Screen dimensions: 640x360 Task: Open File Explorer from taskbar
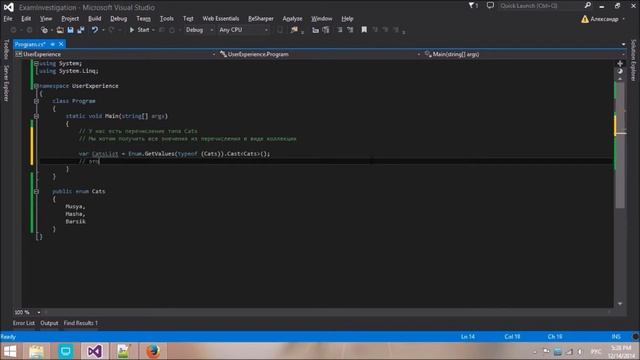pos(36,351)
